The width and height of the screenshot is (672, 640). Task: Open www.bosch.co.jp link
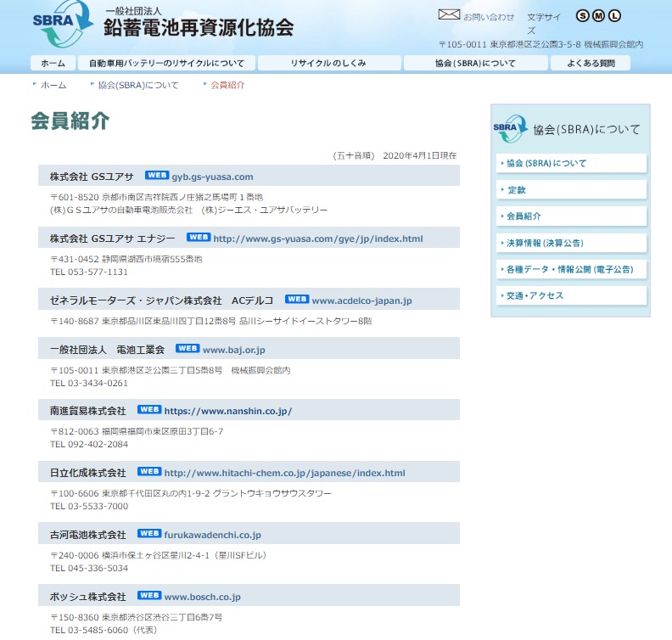[202, 597]
